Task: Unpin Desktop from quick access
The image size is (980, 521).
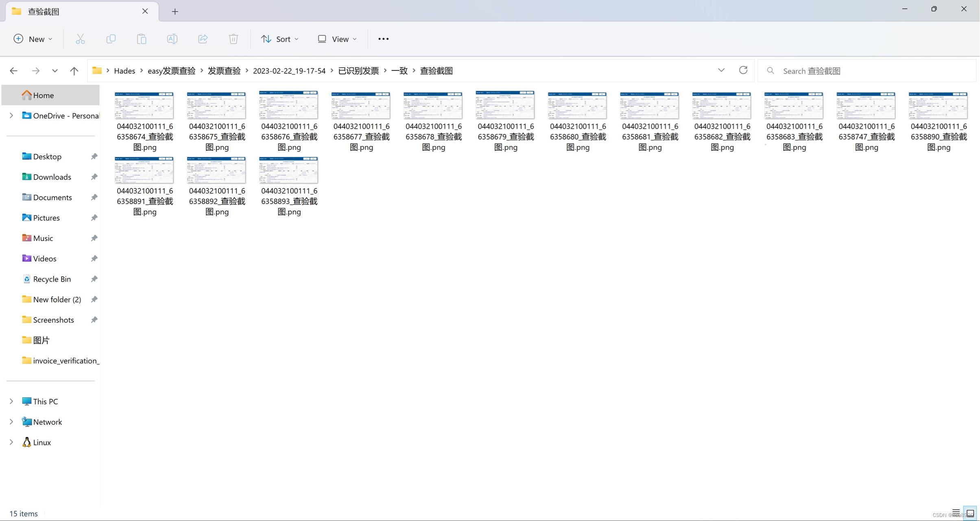Action: pyautogui.click(x=94, y=156)
